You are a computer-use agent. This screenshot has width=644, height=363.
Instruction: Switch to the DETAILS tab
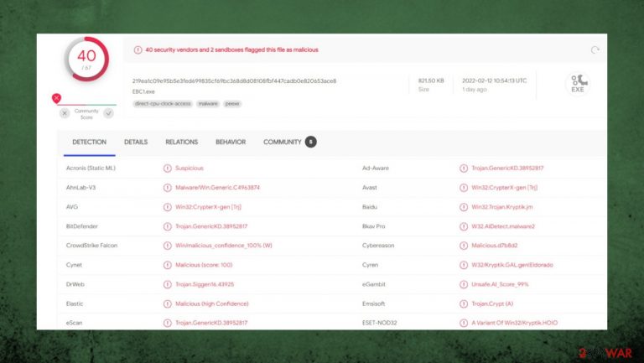click(136, 142)
